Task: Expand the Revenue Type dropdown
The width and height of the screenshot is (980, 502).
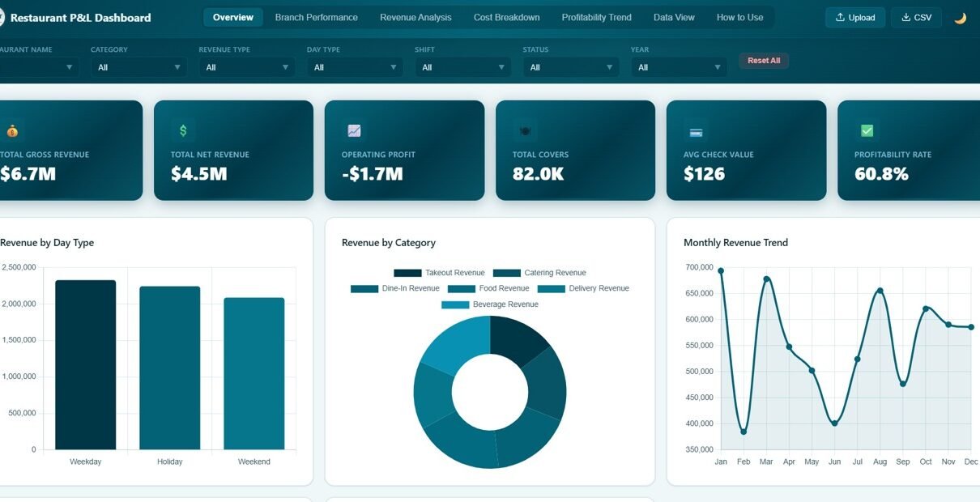Action: tap(245, 67)
